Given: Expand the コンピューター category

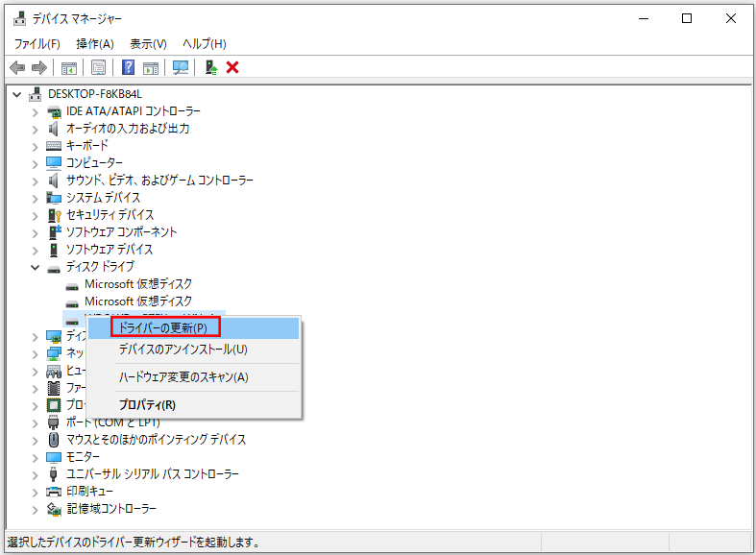Looking at the screenshot, I should pyautogui.click(x=36, y=164).
